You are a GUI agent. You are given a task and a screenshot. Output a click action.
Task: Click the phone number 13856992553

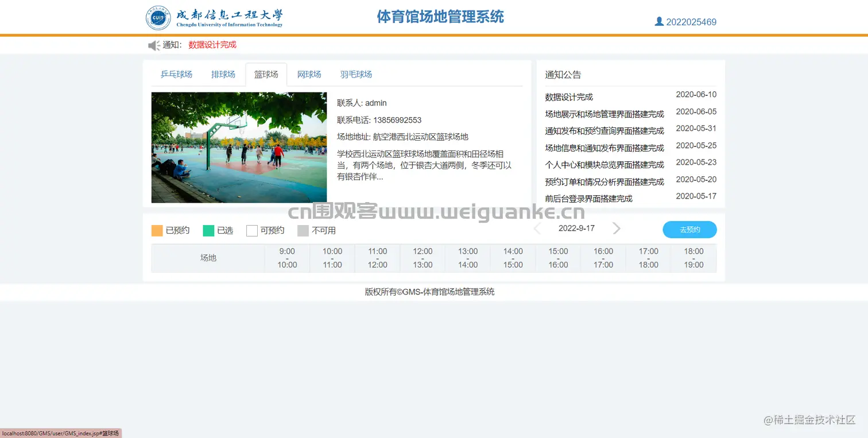coord(397,120)
